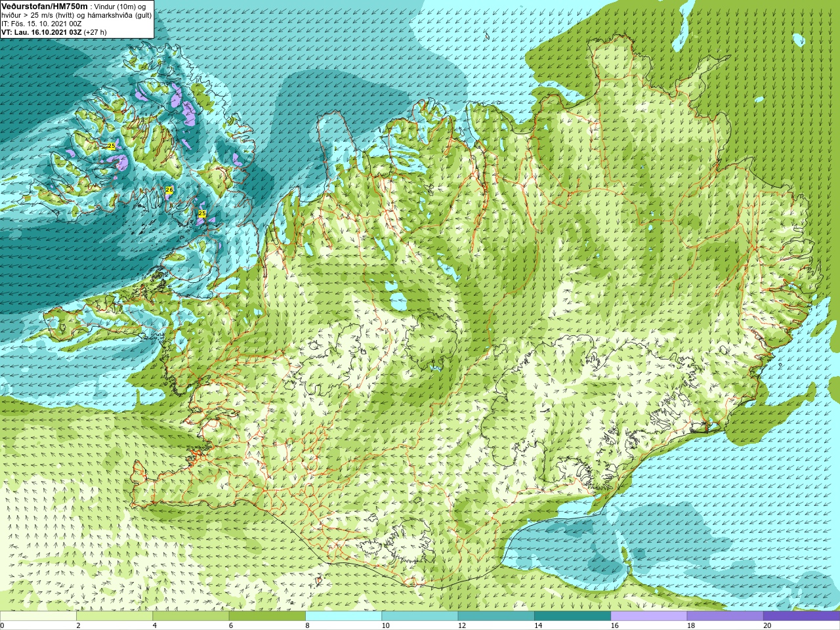Select the 'Vindur (10m) og' caption text
The image size is (840, 630).
point(120,7)
